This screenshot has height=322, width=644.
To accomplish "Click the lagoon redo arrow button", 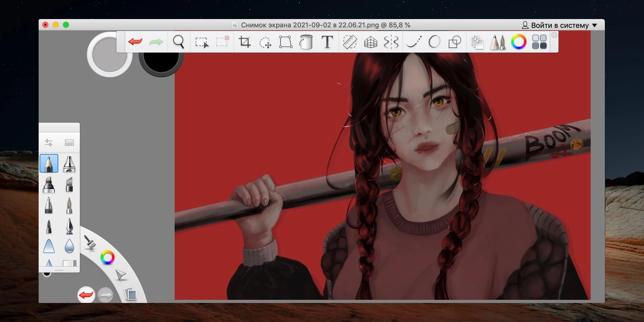I will click(105, 295).
